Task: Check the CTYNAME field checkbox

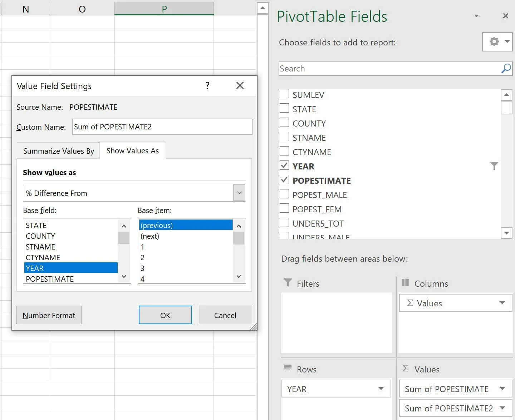Action: (x=284, y=151)
